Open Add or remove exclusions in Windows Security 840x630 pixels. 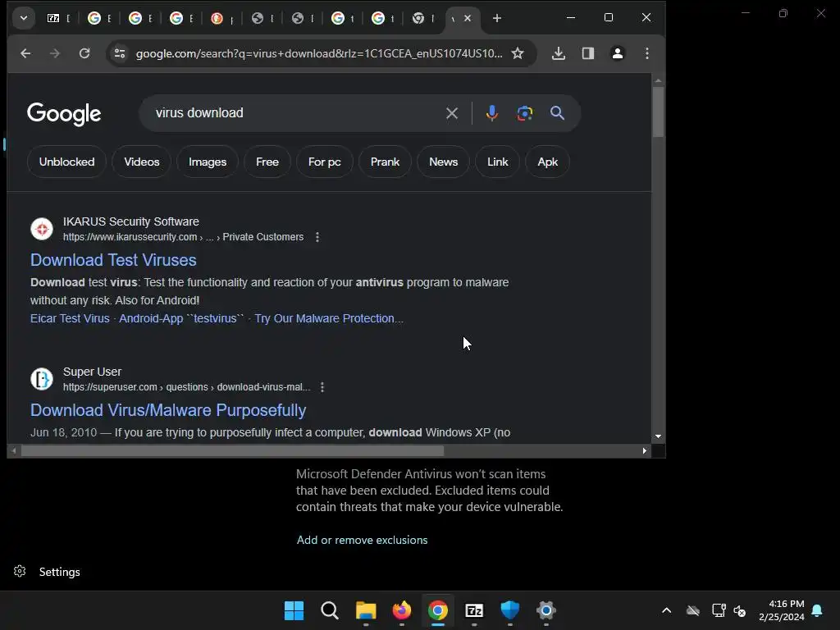coord(362,540)
